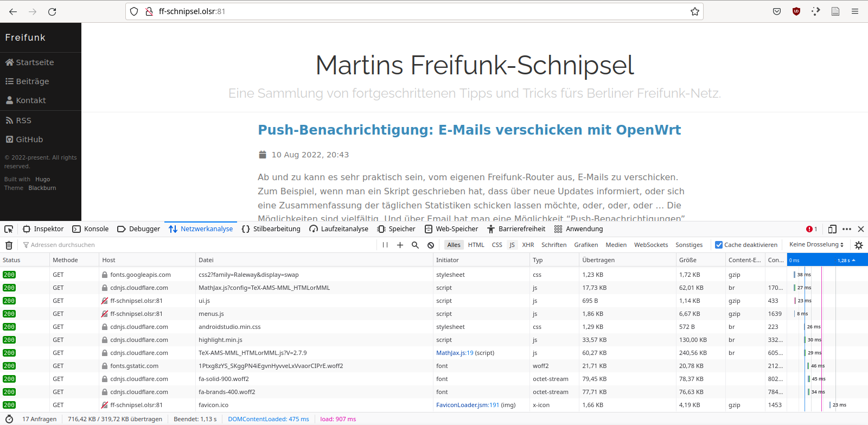868x425 pixels.
Task: Show the insecure connection padlock info
Action: [149, 11]
